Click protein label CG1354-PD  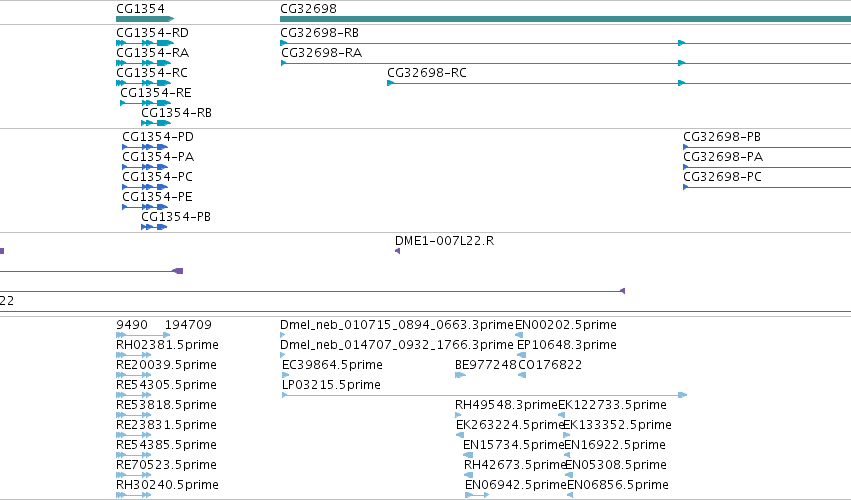tap(158, 137)
